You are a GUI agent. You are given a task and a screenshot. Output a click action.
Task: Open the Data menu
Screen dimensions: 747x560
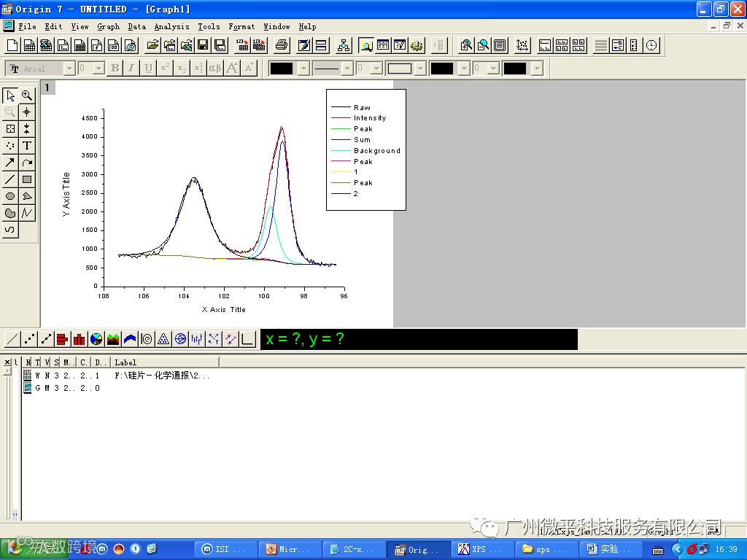click(136, 27)
